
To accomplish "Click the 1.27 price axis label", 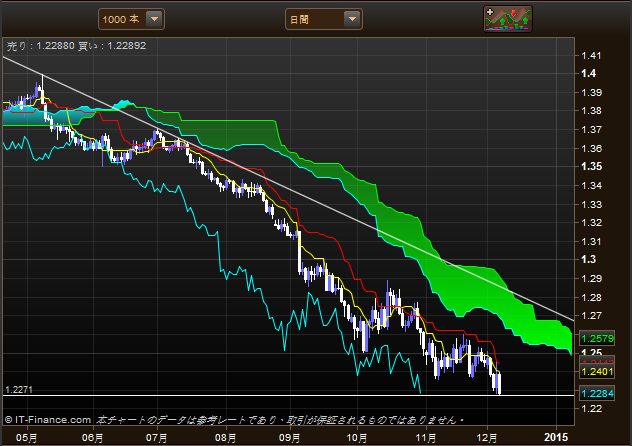I will 591,315.
